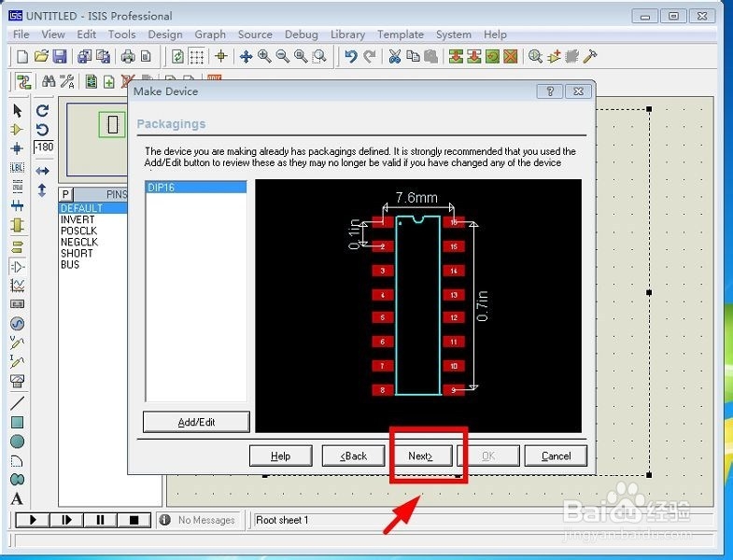Select the arrow Selection mode tool

coord(18,110)
